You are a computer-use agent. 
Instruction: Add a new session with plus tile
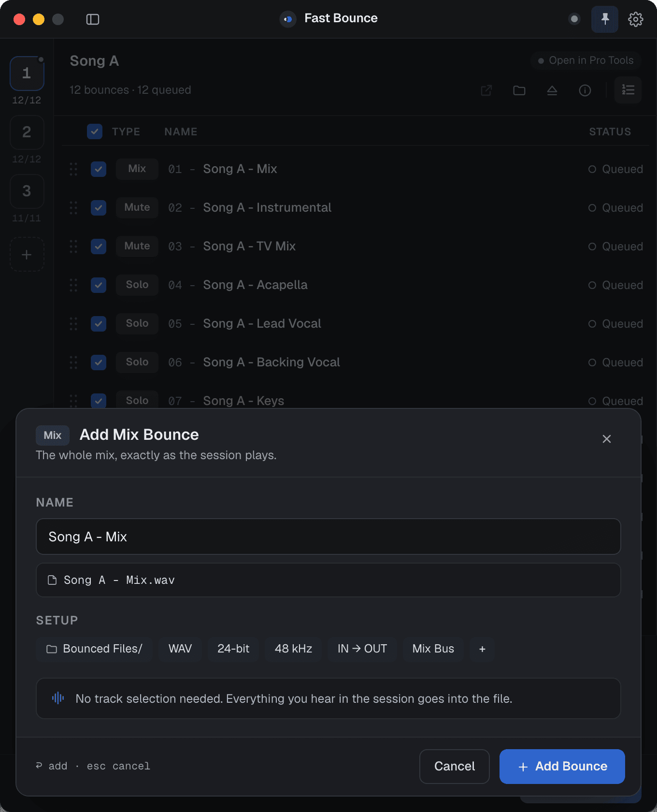tap(27, 255)
